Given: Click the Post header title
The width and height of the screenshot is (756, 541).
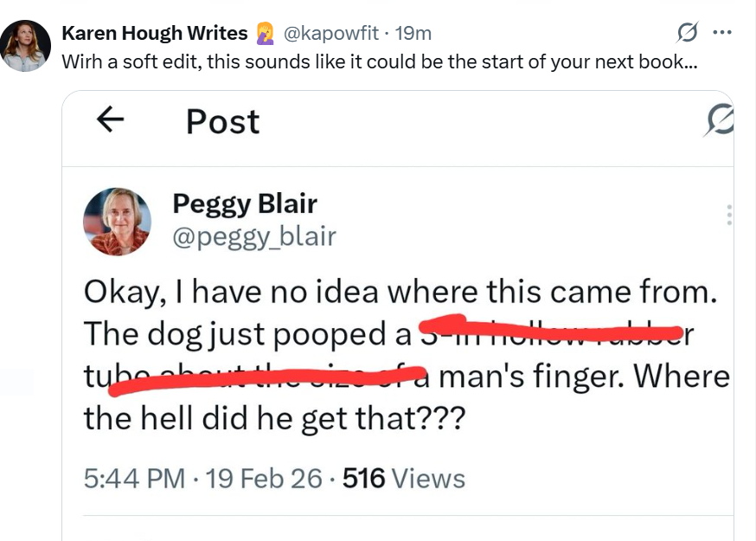Looking at the screenshot, I should click(x=222, y=122).
